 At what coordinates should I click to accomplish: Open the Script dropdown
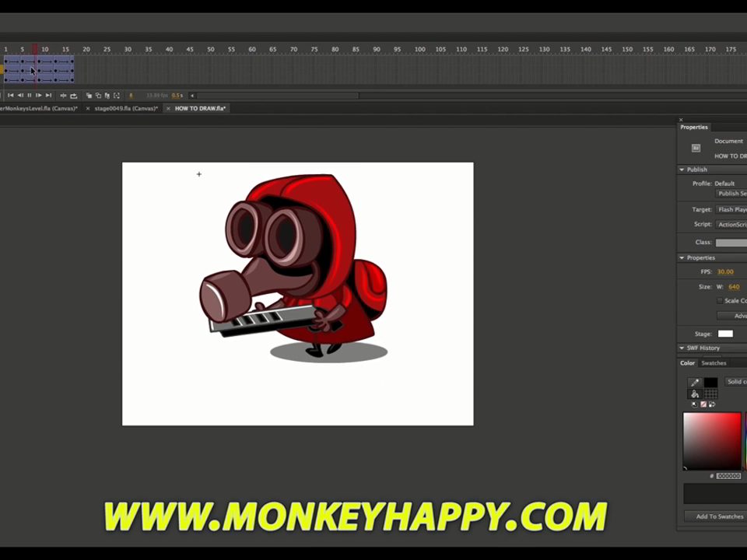(731, 224)
